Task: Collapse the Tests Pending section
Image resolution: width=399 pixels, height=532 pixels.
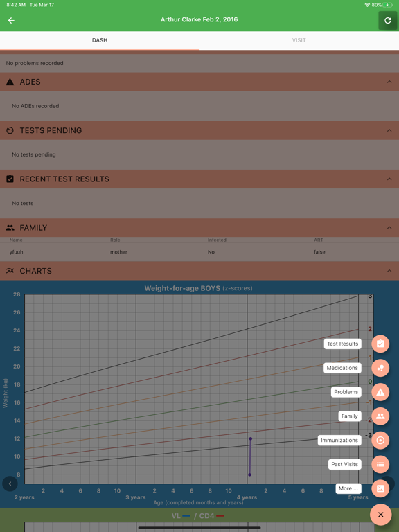Action: pos(389,130)
